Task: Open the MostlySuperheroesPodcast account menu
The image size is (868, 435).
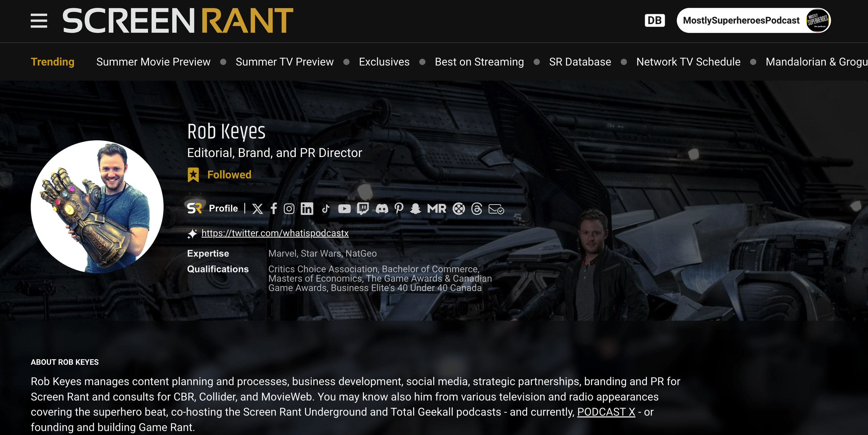Action: click(x=753, y=20)
